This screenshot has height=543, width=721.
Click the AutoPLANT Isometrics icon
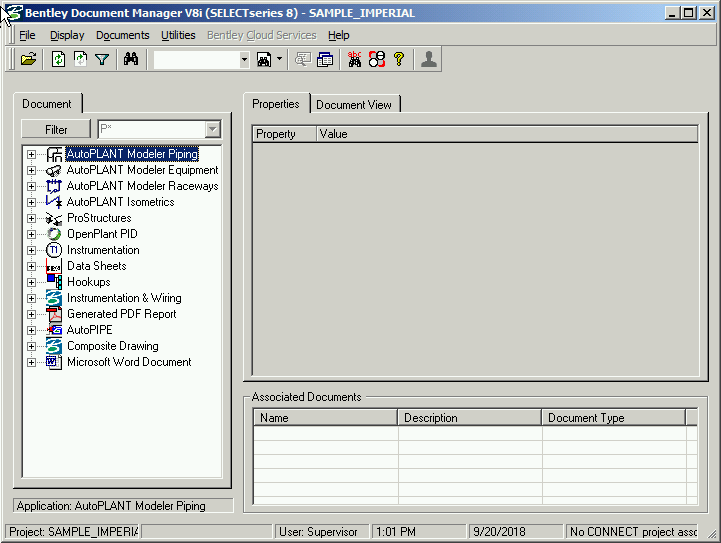pos(54,202)
